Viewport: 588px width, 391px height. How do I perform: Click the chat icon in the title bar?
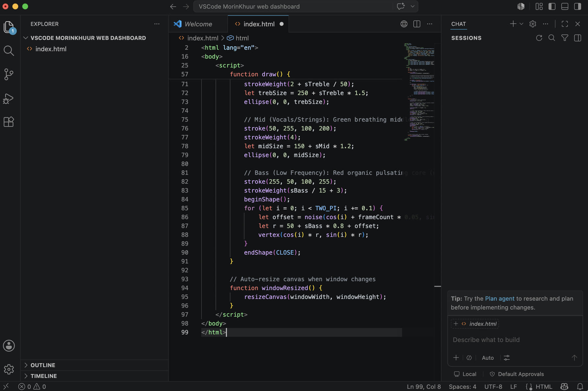(x=401, y=7)
